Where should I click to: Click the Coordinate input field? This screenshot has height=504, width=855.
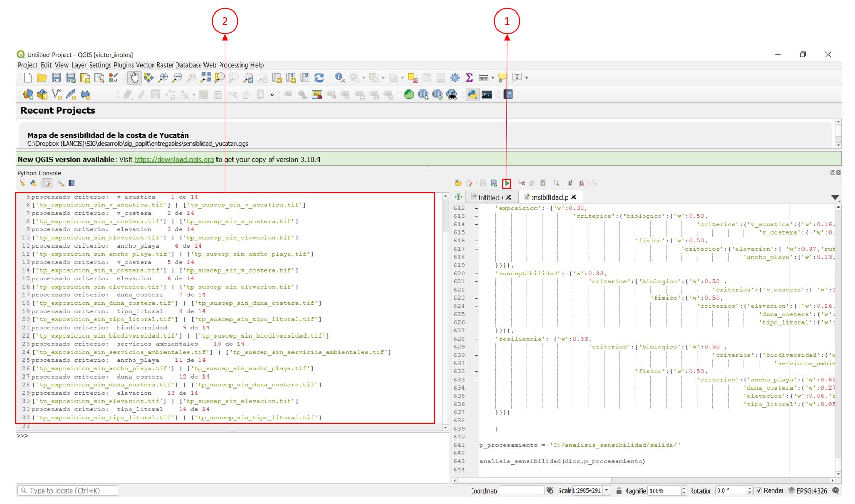[521, 490]
